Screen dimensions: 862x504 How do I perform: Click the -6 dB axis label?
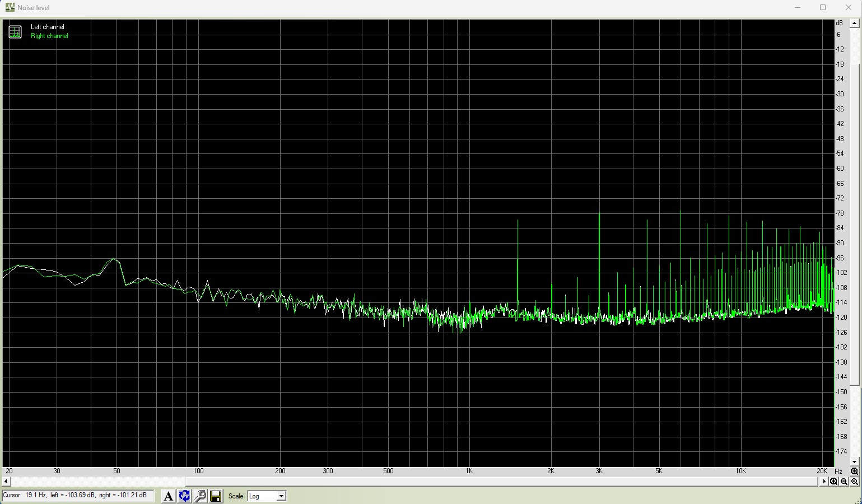(838, 35)
